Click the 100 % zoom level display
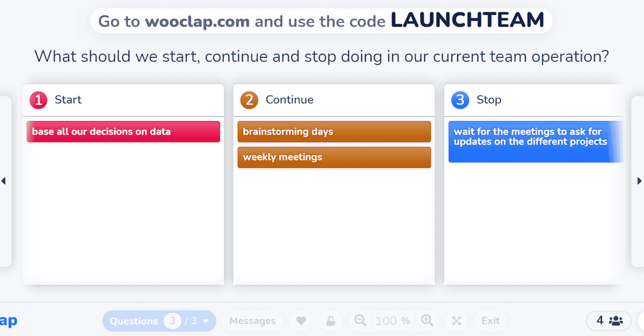Screen dimensions: 644x336 (393, 321)
